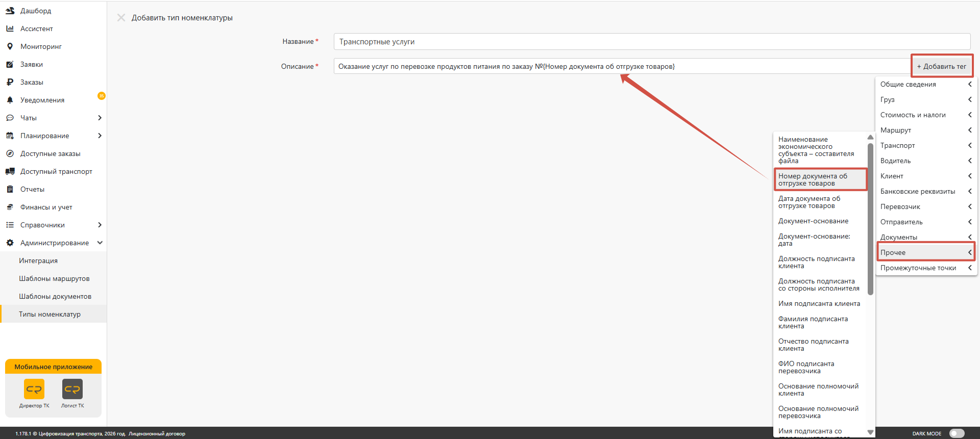Select tag Фамилия подписанта клиента

820,322
